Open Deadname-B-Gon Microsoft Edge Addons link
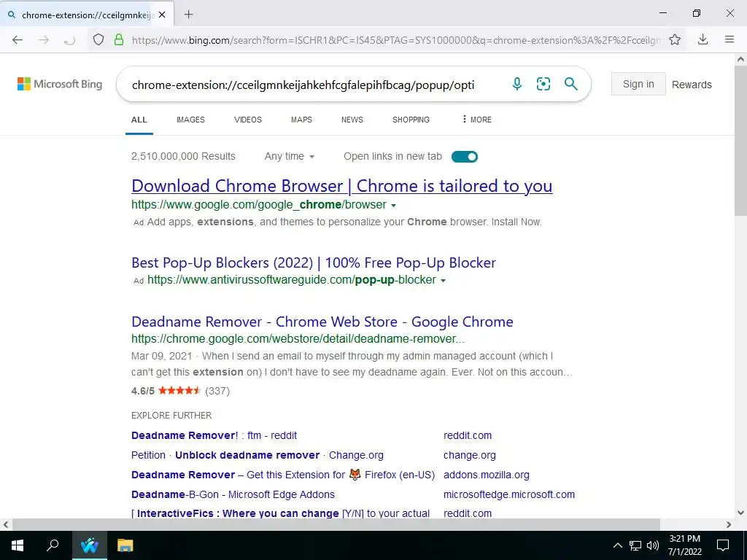747x560 pixels. click(x=233, y=494)
